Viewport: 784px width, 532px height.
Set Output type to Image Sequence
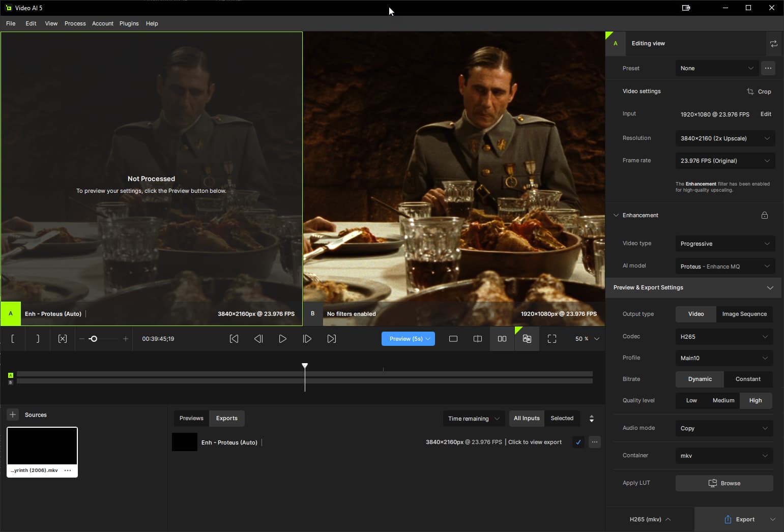coord(744,314)
